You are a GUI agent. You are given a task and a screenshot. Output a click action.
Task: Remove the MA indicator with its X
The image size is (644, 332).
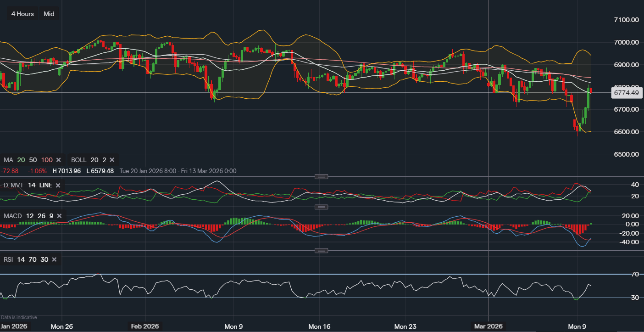[x=58, y=160]
